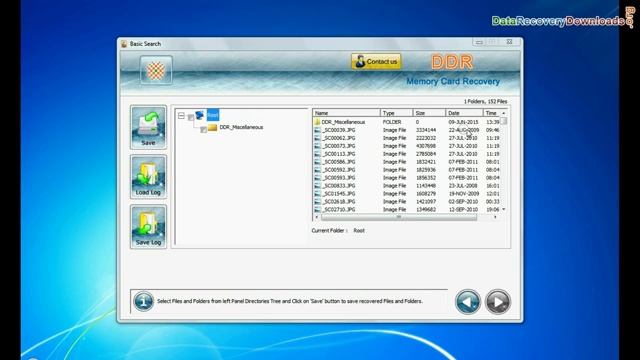Image resolution: width=640 pixels, height=360 pixels.
Task: Select file _SC00833.JPG in the list
Action: click(x=338, y=186)
